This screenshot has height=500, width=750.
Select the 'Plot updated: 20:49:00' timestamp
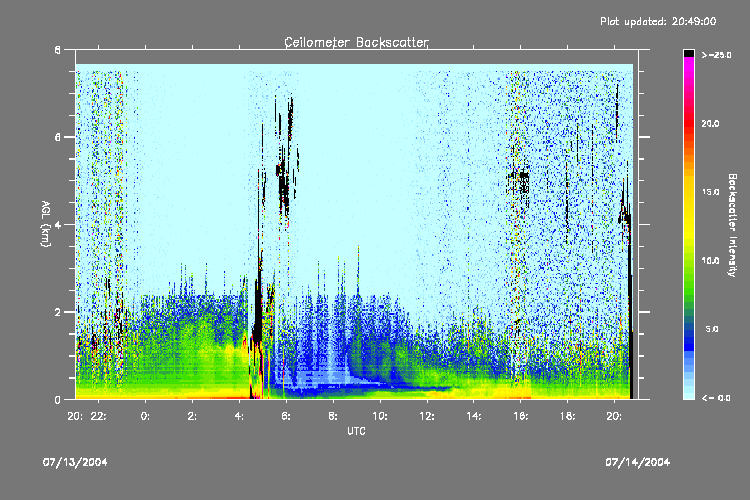point(658,21)
